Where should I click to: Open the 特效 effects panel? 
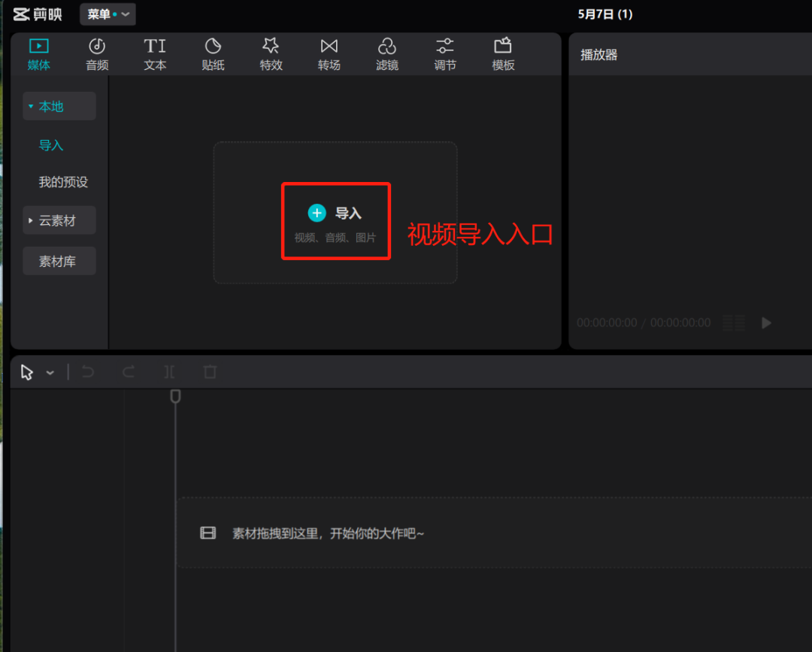tap(271, 54)
